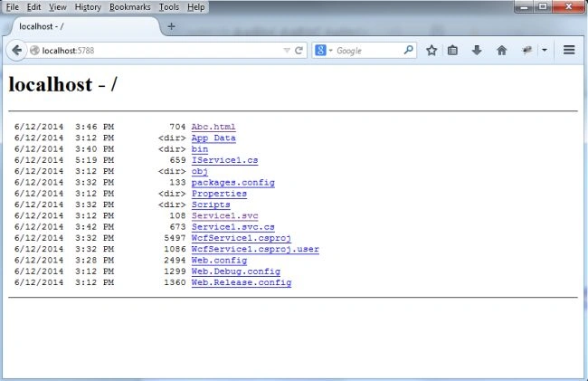588x381 pixels.
Task: Reload the page with the refresh icon
Action: tap(299, 51)
